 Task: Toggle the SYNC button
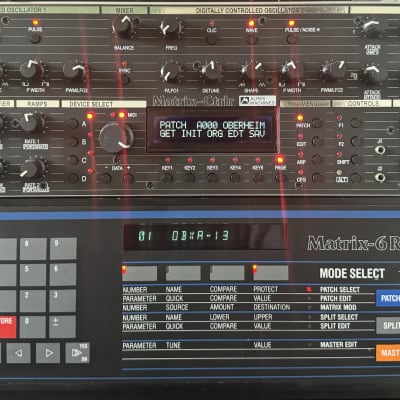click(125, 80)
